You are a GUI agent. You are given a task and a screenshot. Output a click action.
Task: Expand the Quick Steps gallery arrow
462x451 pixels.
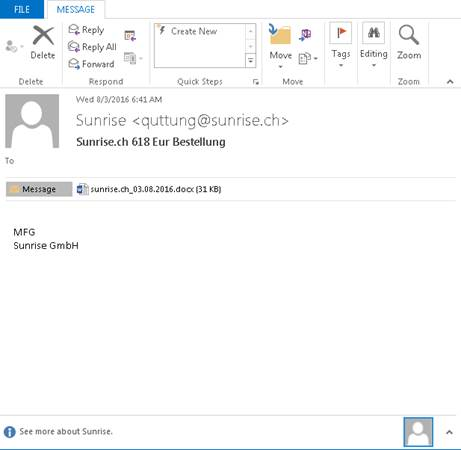tap(250, 61)
